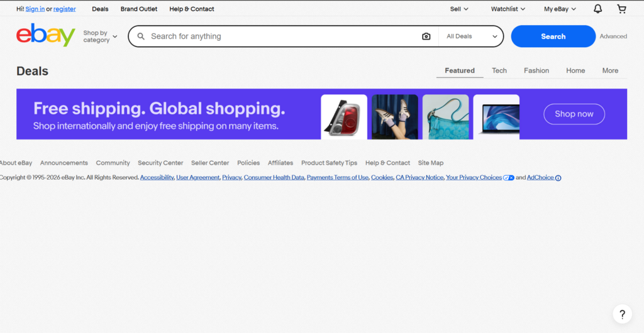Switch to the Home deals tab
The height and width of the screenshot is (333, 644).
[575, 70]
